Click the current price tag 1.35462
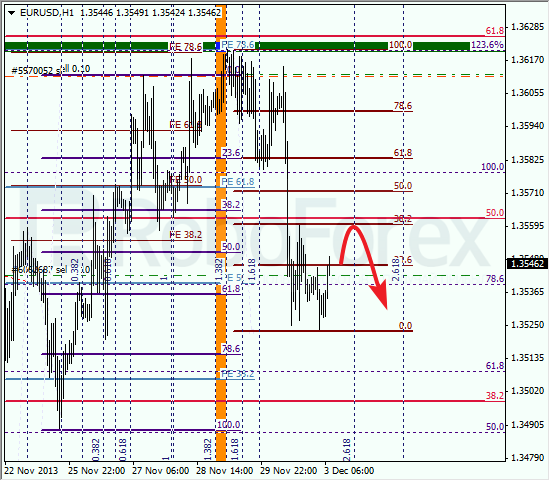 point(527,263)
